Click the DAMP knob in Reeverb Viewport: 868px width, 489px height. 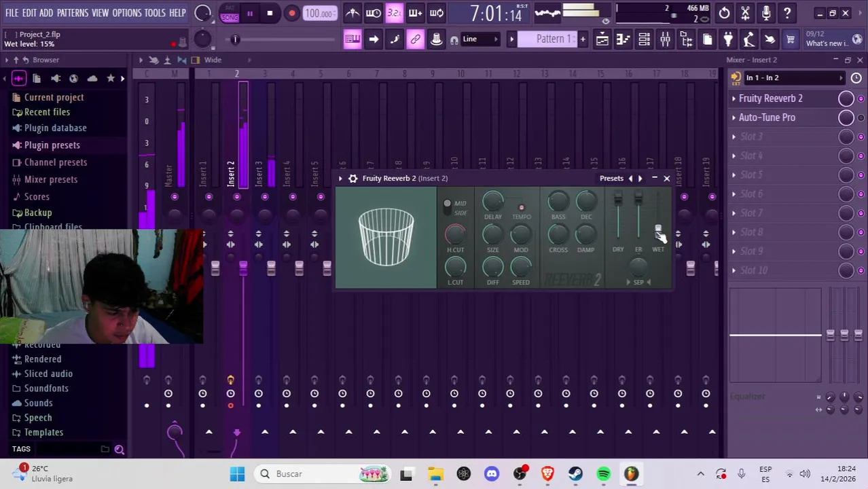click(x=585, y=234)
